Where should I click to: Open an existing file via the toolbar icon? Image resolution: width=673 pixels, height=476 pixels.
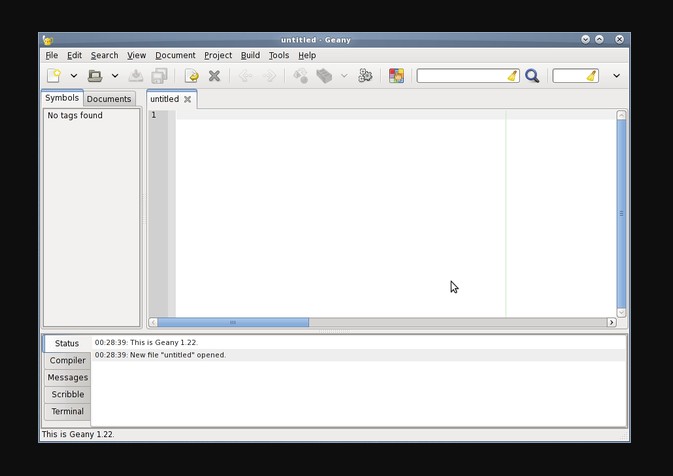[95, 76]
